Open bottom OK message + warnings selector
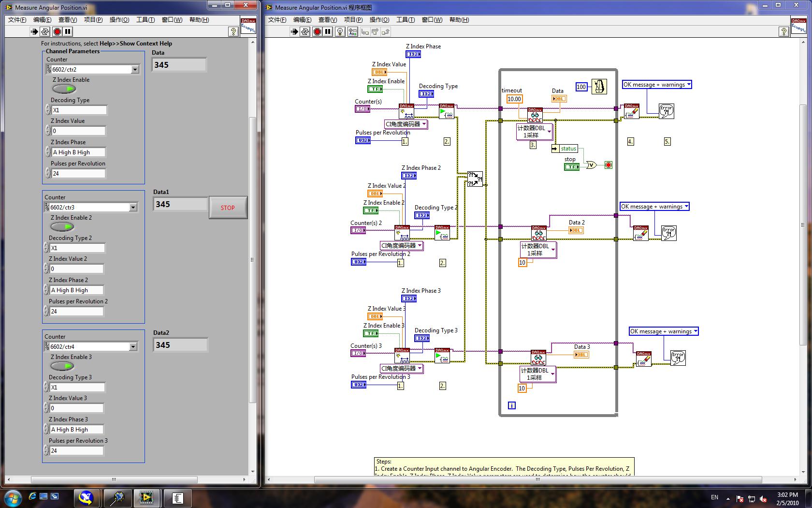Screen dimensions: 812x508 [x=664, y=331]
